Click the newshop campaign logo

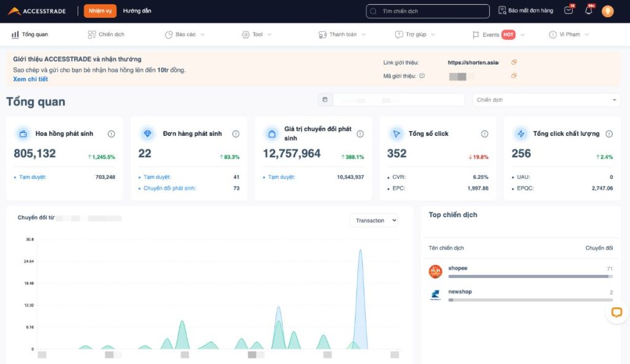point(436,295)
